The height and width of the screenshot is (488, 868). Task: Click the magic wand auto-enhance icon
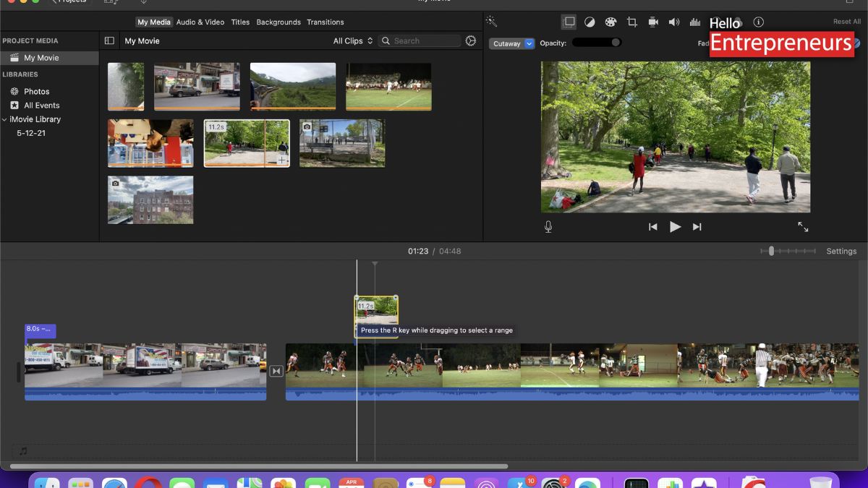pyautogui.click(x=492, y=22)
